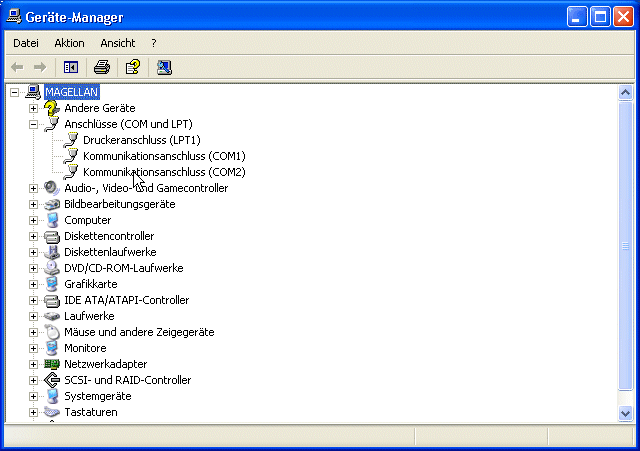Click the Grafikkarte display icon
Image resolution: width=640 pixels, height=451 pixels.
point(52,284)
